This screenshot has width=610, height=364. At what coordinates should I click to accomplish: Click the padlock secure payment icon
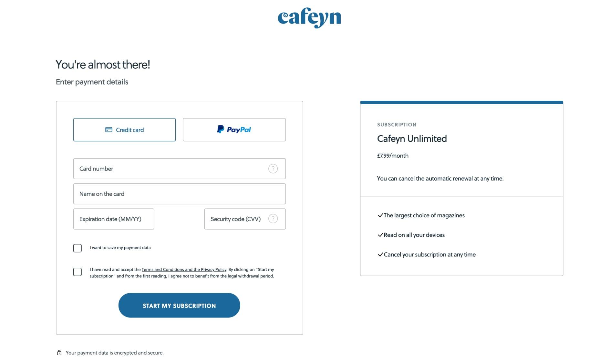coord(59,352)
